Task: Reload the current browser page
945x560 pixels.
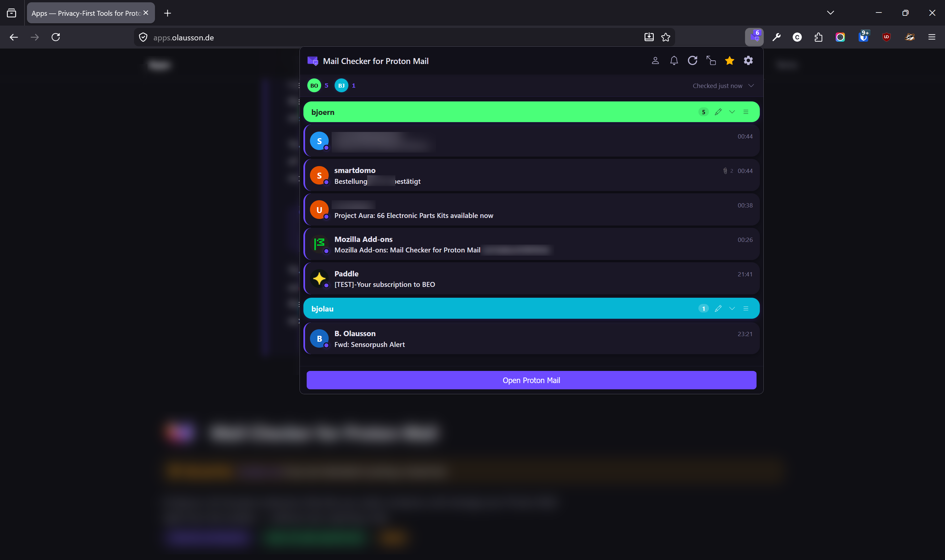Action: [55, 37]
